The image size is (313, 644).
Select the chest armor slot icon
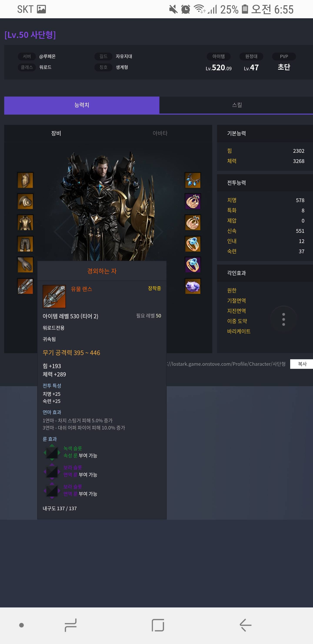(x=25, y=223)
